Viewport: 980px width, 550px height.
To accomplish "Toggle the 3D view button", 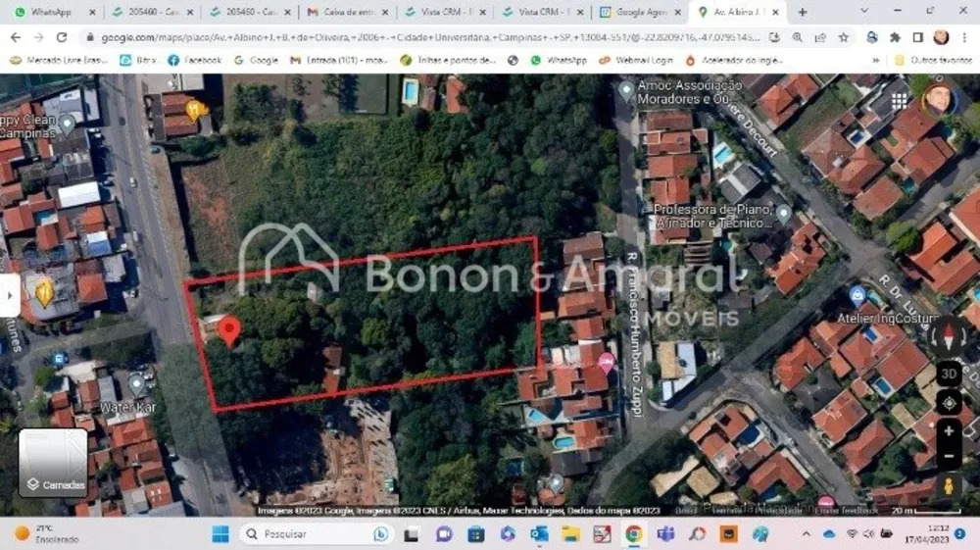I will (948, 374).
